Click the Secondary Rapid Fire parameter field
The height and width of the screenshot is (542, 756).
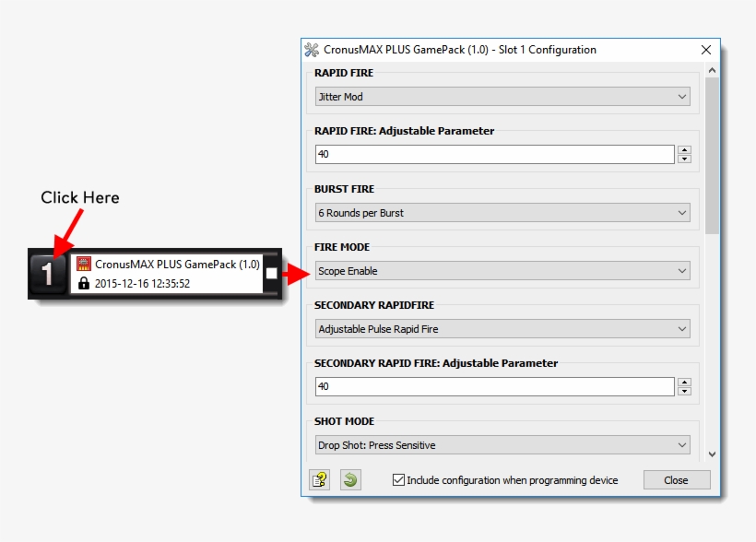[x=494, y=387]
